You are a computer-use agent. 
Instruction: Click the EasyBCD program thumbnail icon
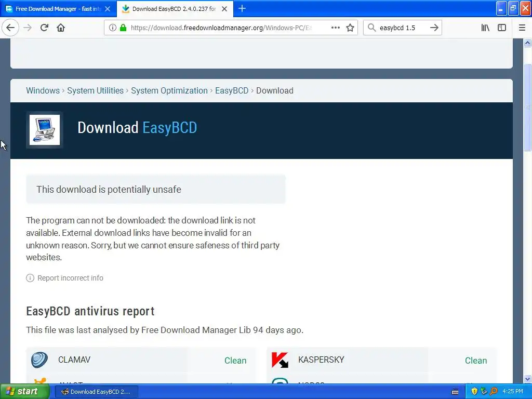45,130
